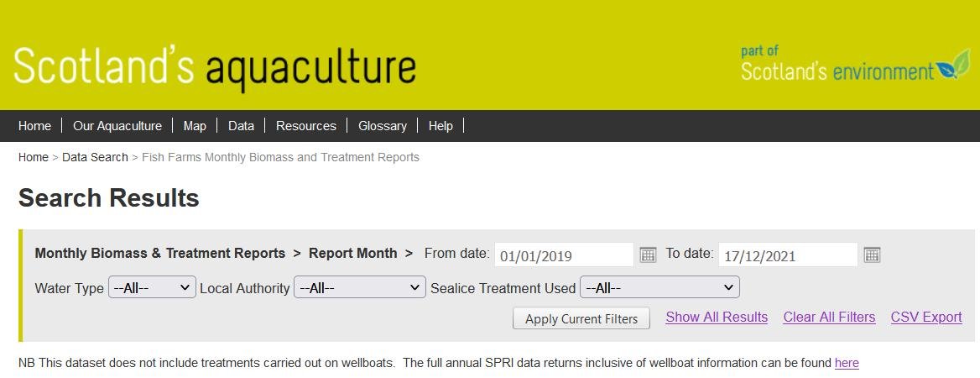Click the Clear All Filters link
Screen dimensions: 980x378
pyautogui.click(x=829, y=318)
